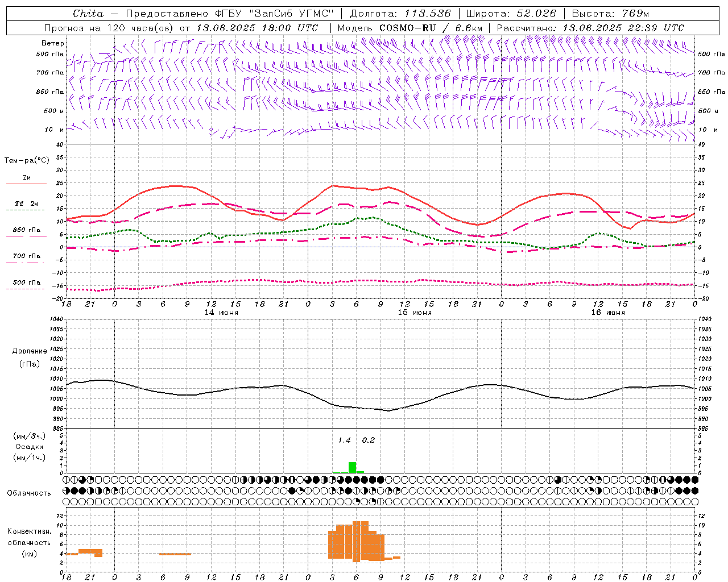The height and width of the screenshot is (582, 728).
Task: Click the "700 гПа" temperature legend entry
Action: [x=26, y=256]
